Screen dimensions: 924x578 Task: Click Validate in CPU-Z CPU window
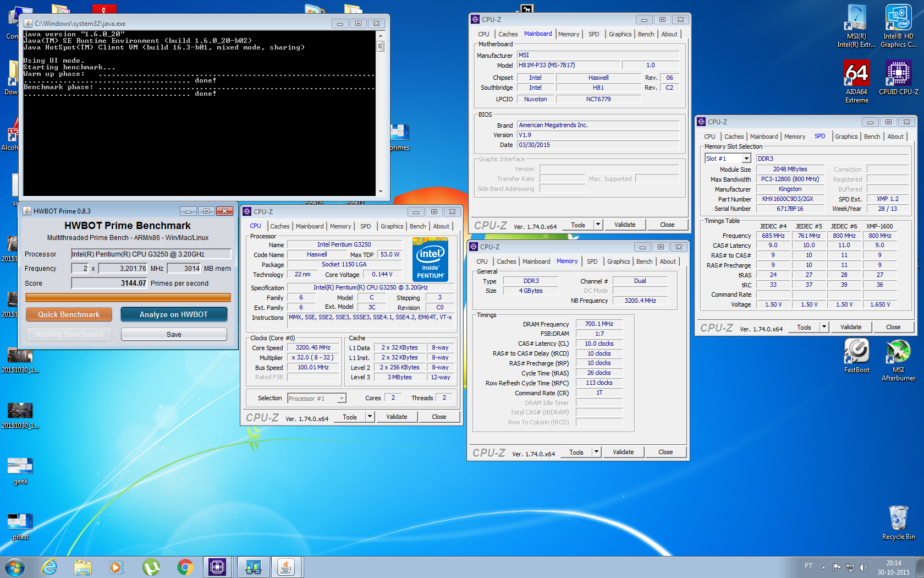397,417
